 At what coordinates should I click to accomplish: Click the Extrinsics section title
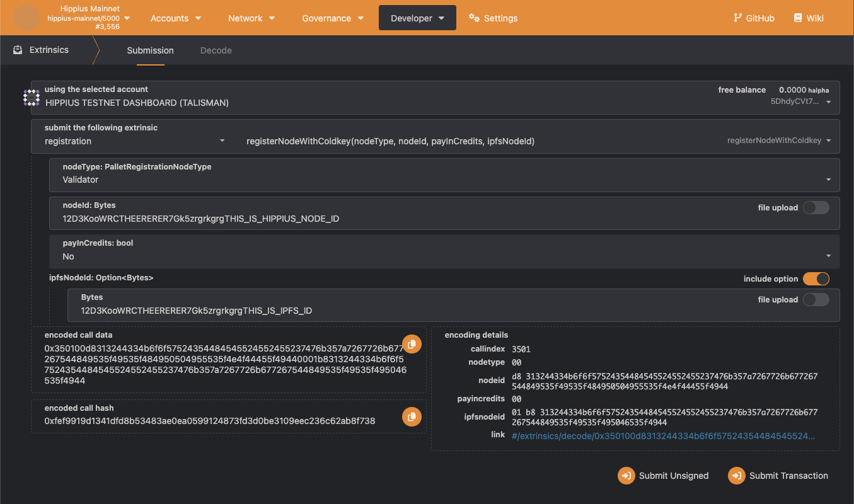point(49,50)
